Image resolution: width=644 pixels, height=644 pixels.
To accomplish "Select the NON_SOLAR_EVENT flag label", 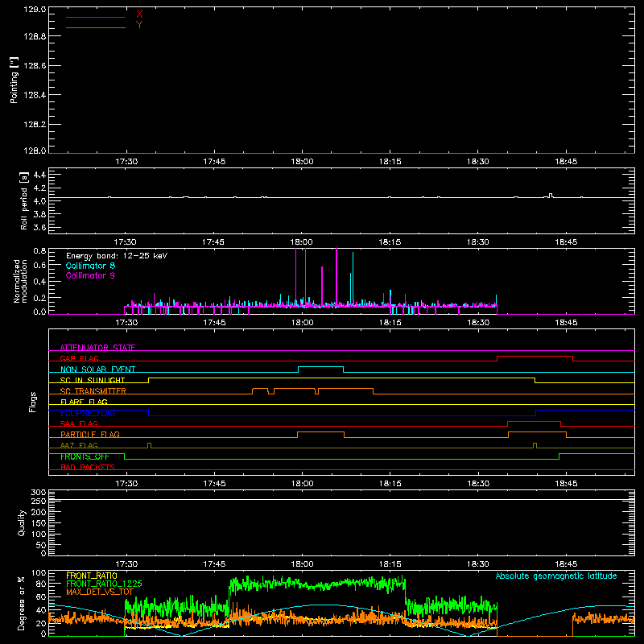I will [97, 369].
